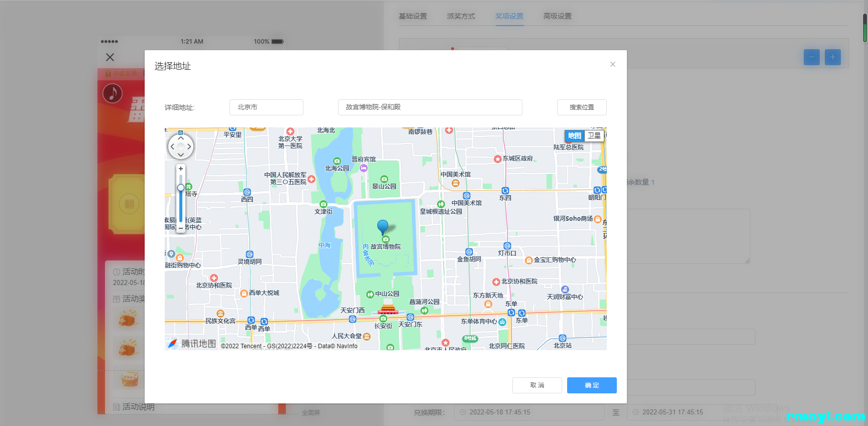Click the 搜索位置 search button
This screenshot has width=868, height=426.
pos(582,107)
